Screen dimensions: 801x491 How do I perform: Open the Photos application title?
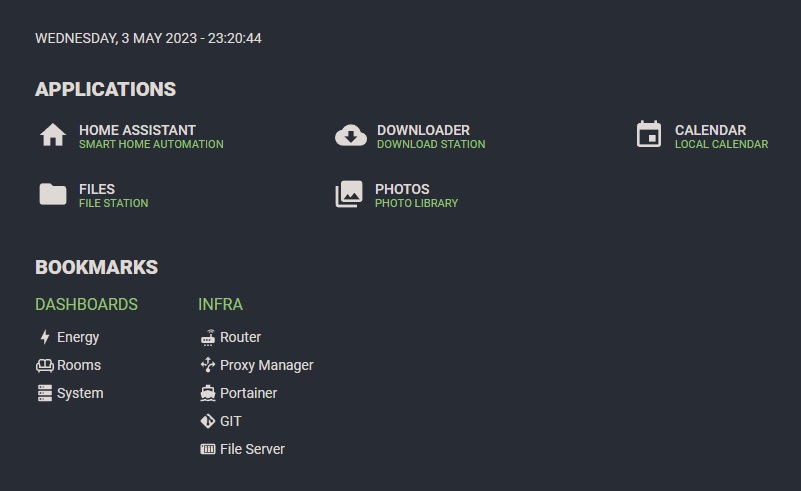(x=402, y=189)
